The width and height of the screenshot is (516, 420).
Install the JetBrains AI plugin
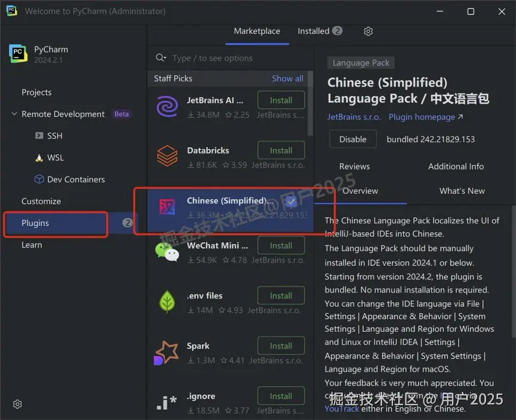coord(281,100)
